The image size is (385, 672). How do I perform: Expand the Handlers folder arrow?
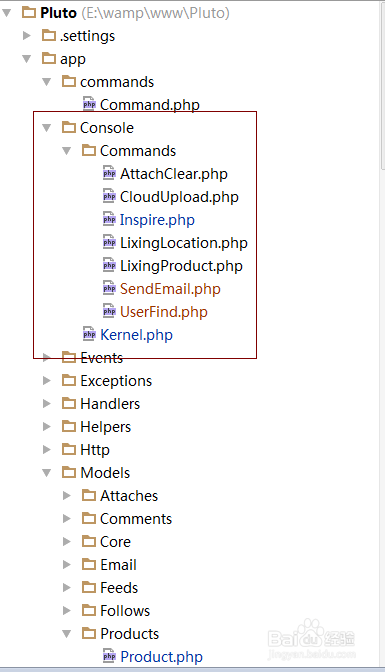click(47, 403)
